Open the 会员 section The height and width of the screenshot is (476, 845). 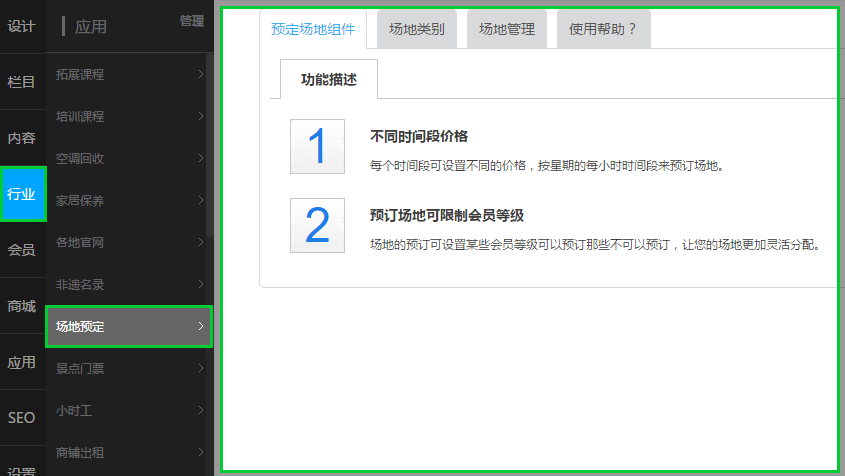click(22, 250)
